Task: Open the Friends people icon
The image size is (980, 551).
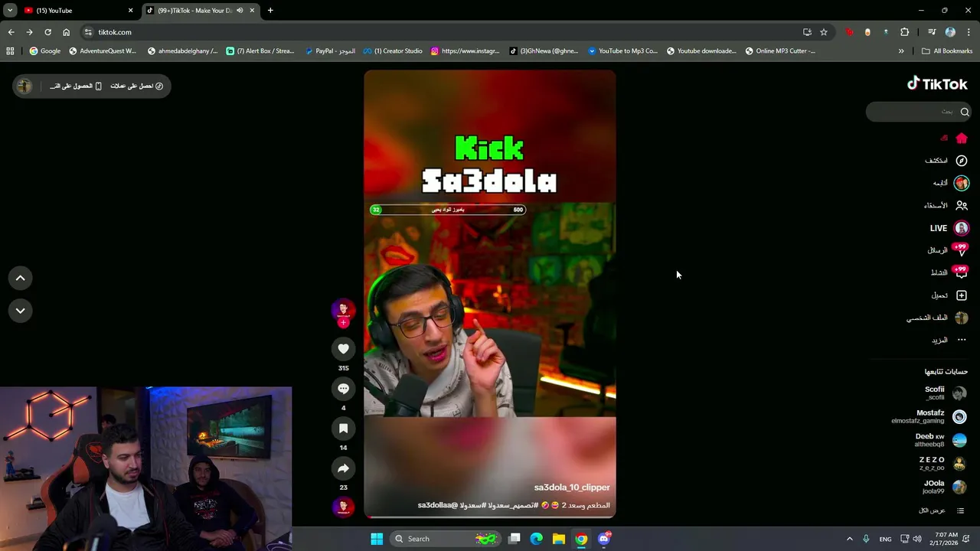Action: (x=962, y=205)
